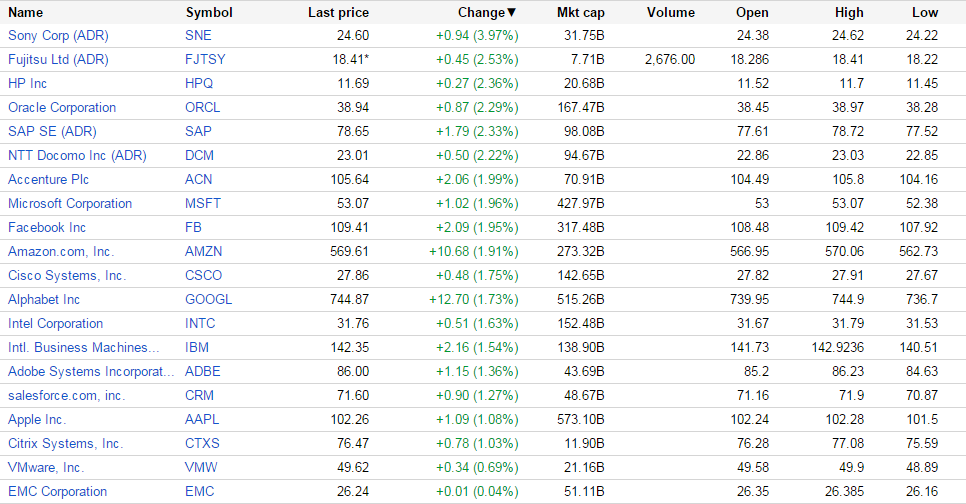Open the Facebook Inc link
Screen dimensions: 966x504
(x=47, y=227)
